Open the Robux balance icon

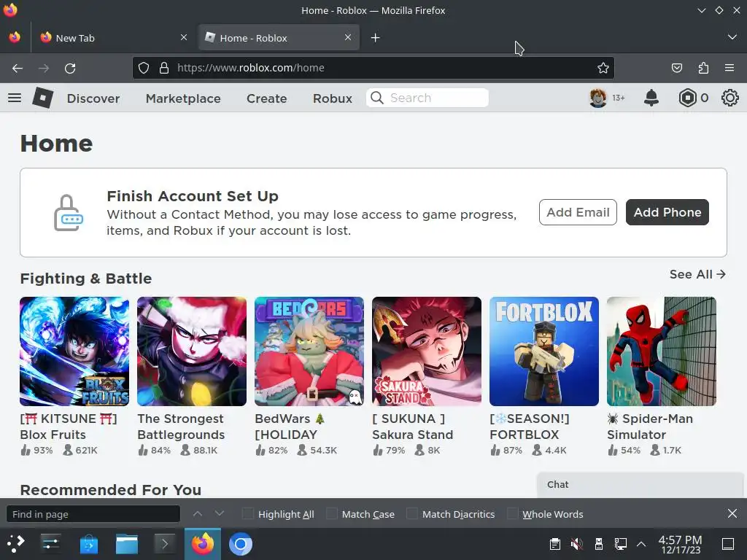tap(687, 98)
